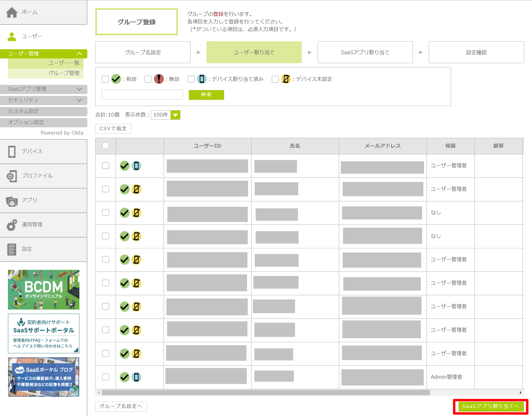Select the グループ名設定 step tab

[x=143, y=52]
